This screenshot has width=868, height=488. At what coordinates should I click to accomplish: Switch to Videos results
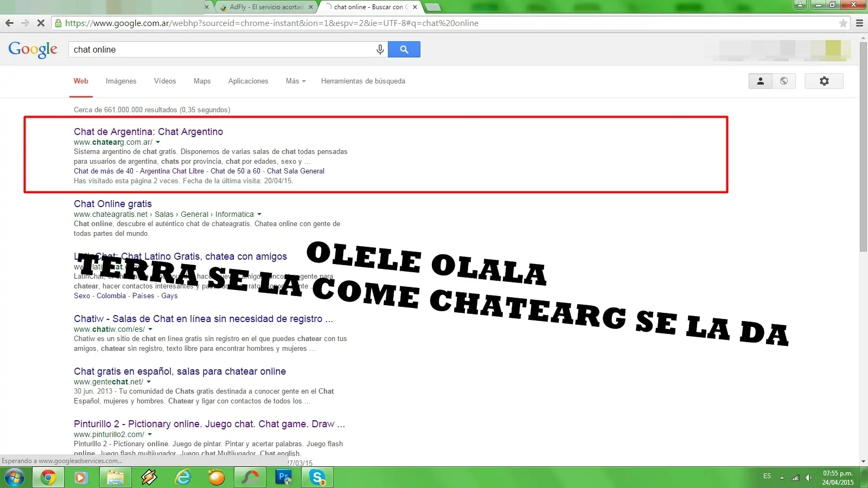click(165, 81)
